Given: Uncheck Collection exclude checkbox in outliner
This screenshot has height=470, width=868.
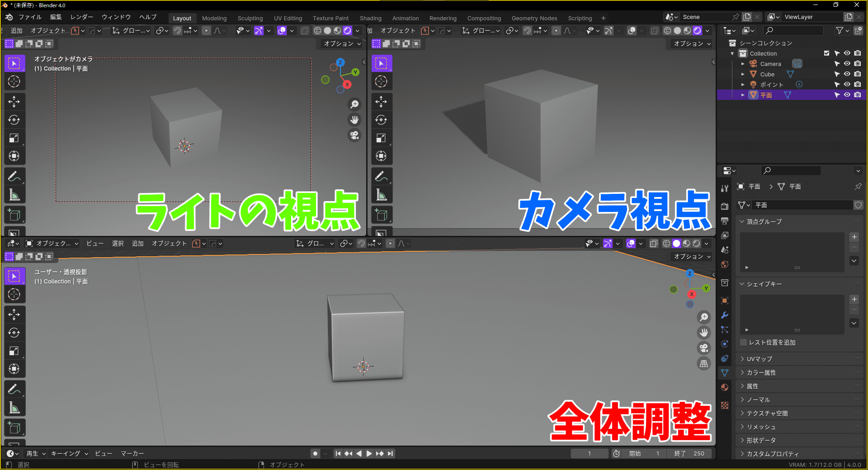Looking at the screenshot, I should pyautogui.click(x=827, y=53).
